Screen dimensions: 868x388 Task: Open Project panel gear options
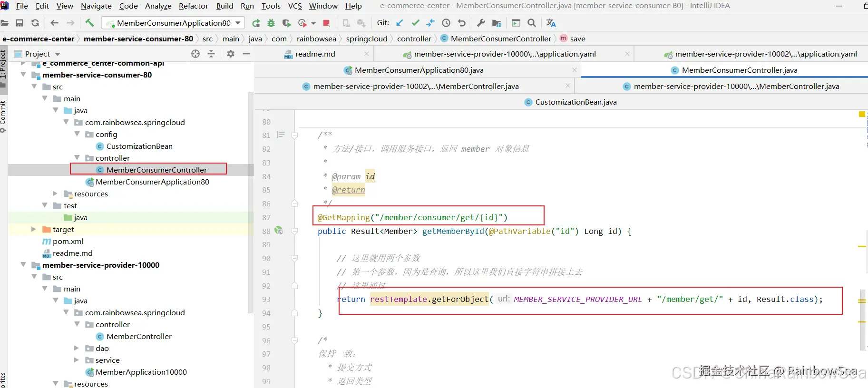coord(231,54)
